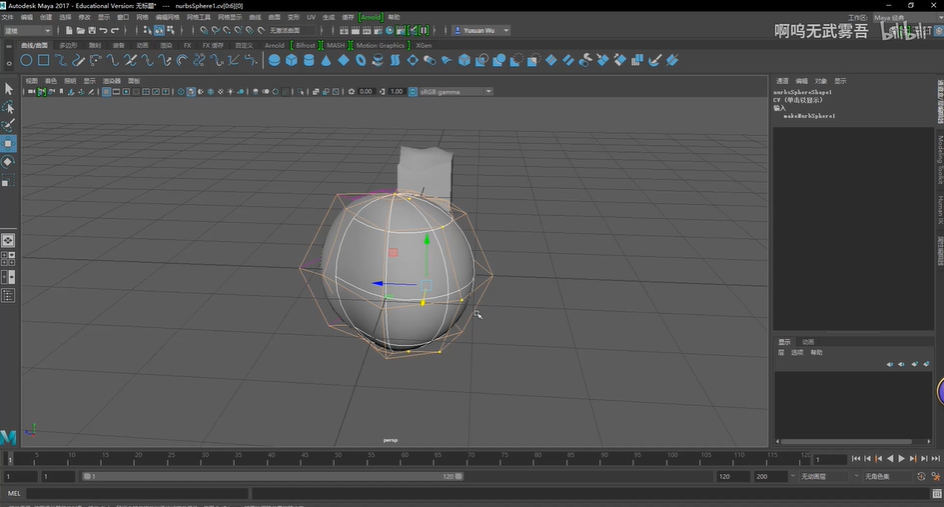Click the layer editor horizontal scrollbar
Screen dimensions: 944x507
846,441
